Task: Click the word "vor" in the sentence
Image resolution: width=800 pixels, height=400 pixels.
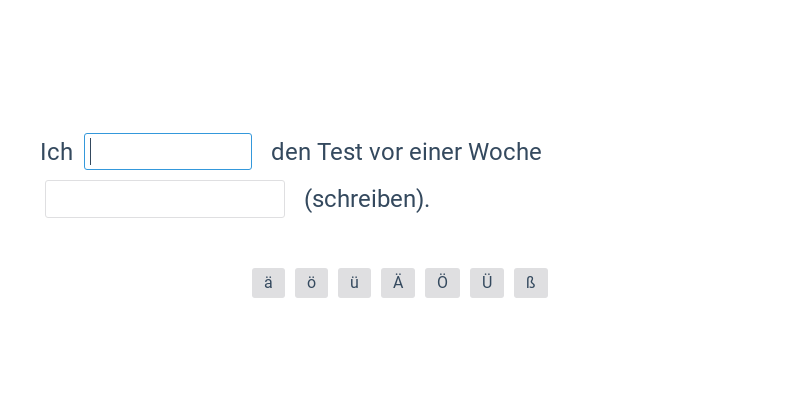Action: click(x=386, y=152)
